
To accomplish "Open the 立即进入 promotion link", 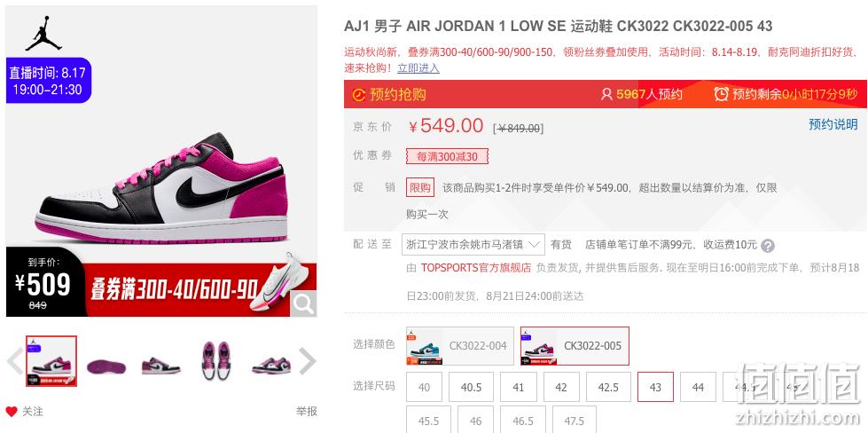I will pyautogui.click(x=418, y=67).
